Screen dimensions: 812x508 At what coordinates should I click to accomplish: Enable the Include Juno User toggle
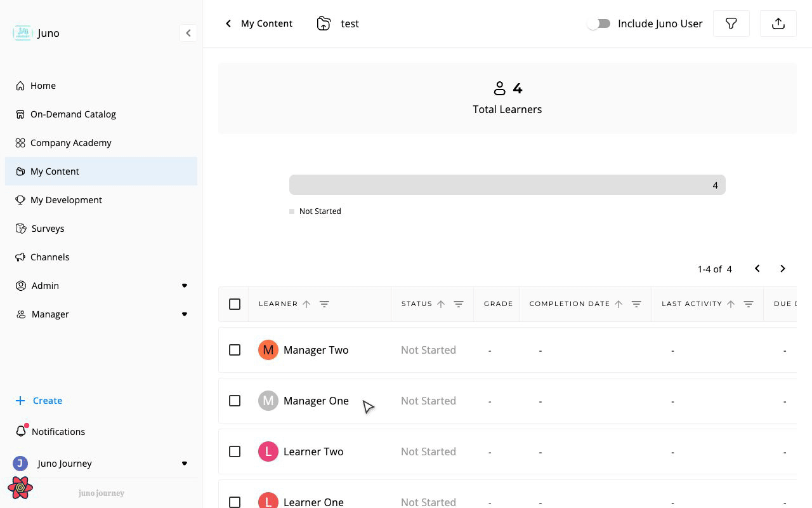pos(598,23)
